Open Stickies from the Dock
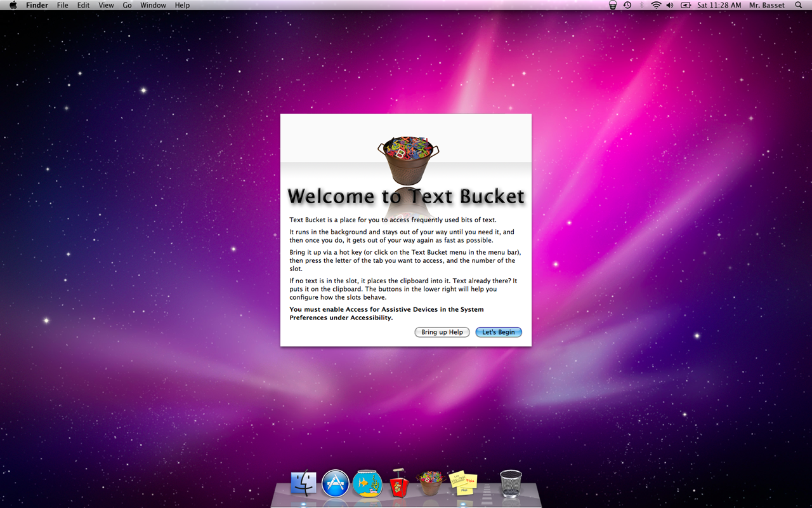The width and height of the screenshot is (812, 508). 462,483
